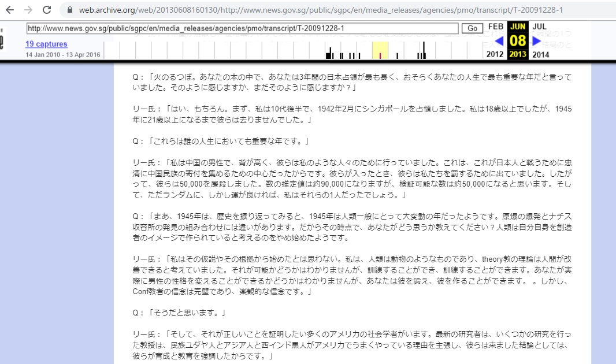Image resolution: width=616 pixels, height=364 pixels.
Task: Select year 2012 in the timeline
Action: [495, 54]
